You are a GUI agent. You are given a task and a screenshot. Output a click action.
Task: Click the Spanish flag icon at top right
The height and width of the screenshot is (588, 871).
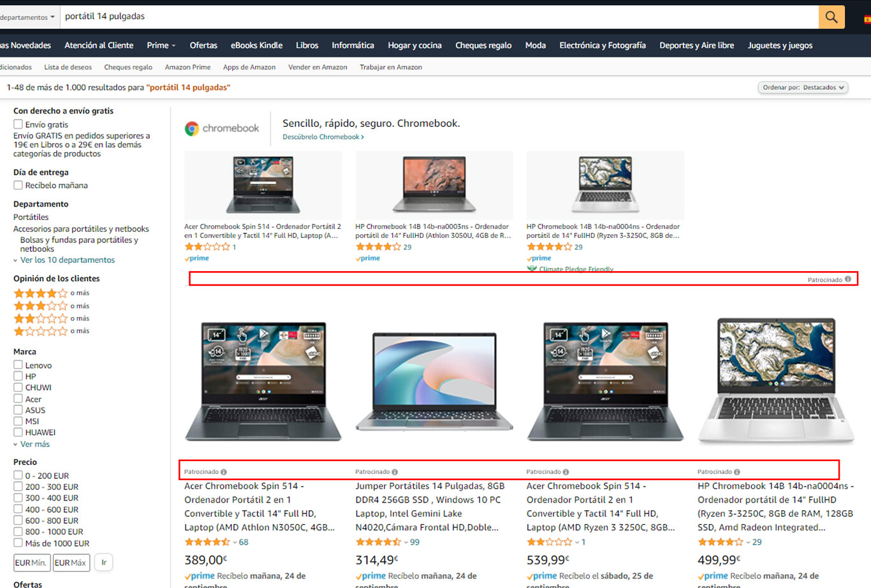867,19
